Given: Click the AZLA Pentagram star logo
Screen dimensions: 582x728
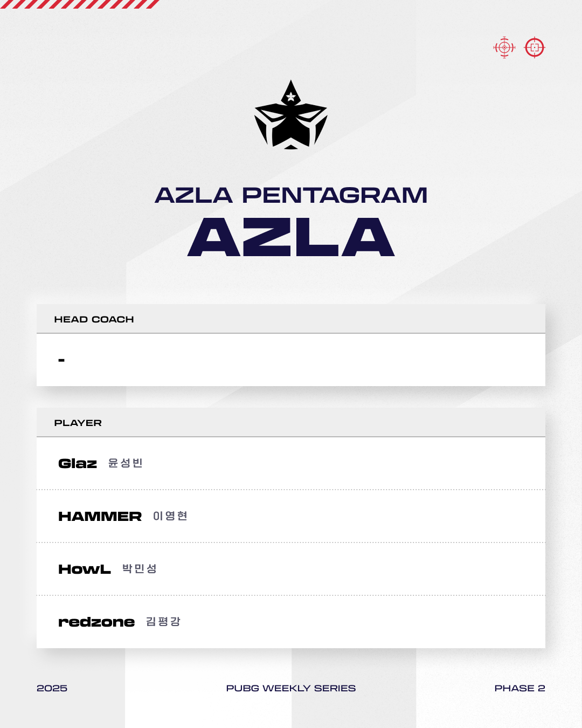Looking at the screenshot, I should (x=291, y=115).
